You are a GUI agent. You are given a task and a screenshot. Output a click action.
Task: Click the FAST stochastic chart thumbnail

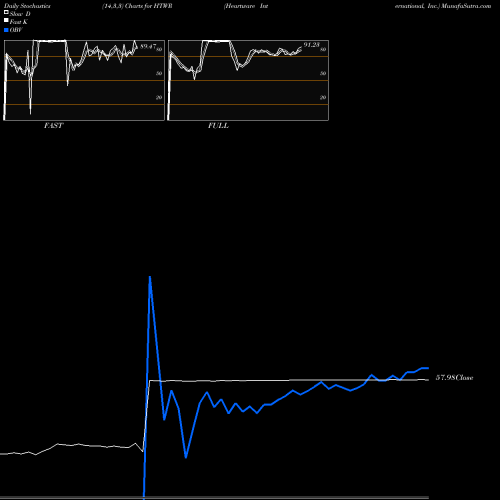point(84,80)
